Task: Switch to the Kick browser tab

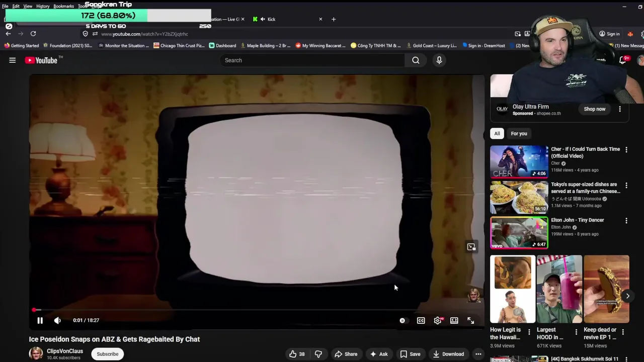Action: point(287,19)
